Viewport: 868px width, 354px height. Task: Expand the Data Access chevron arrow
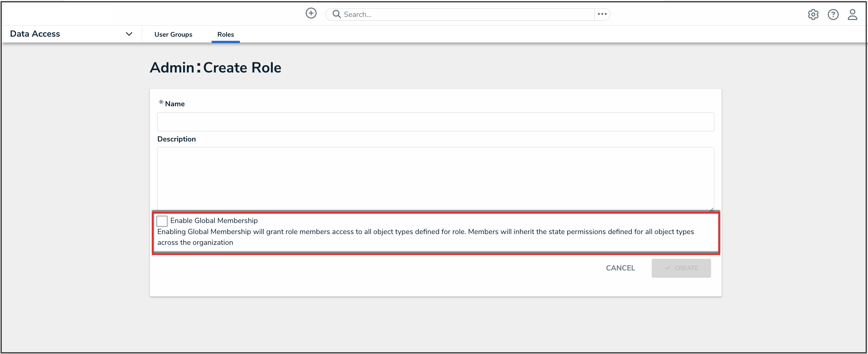click(x=129, y=34)
